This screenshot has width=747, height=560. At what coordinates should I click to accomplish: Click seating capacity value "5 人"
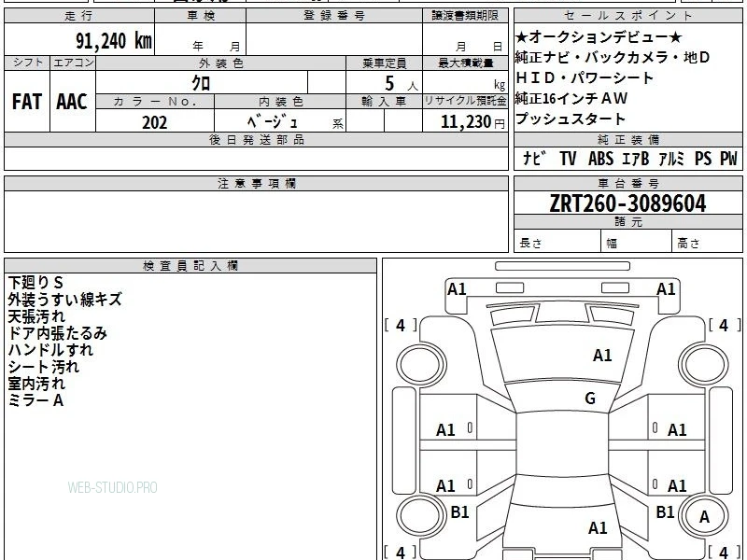click(x=402, y=84)
